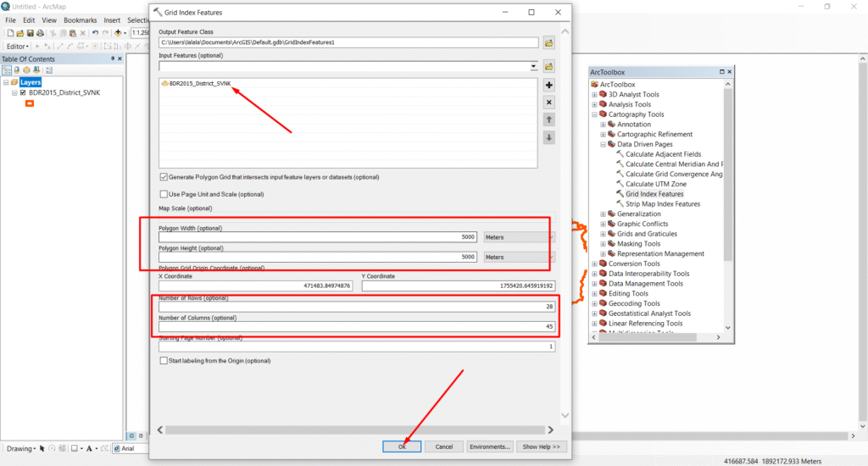The image size is (868, 466).
Task: Select the Calculate UTM Zone tool
Action: [x=656, y=184]
